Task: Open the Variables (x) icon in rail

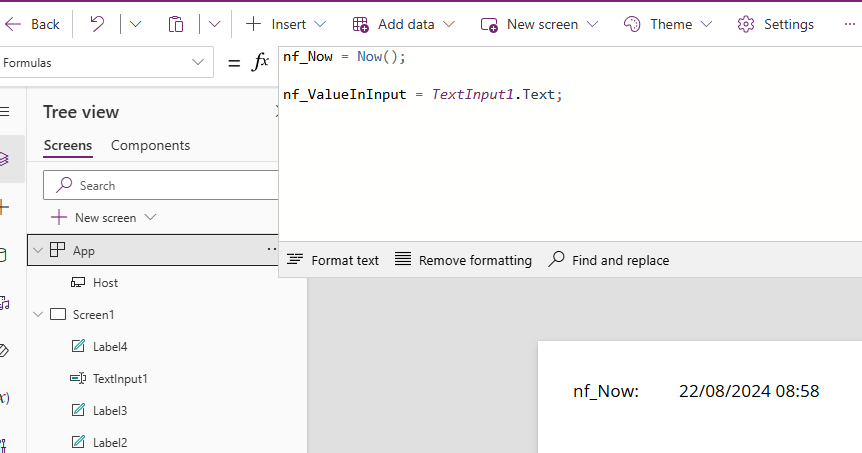Action: pyautogui.click(x=4, y=398)
